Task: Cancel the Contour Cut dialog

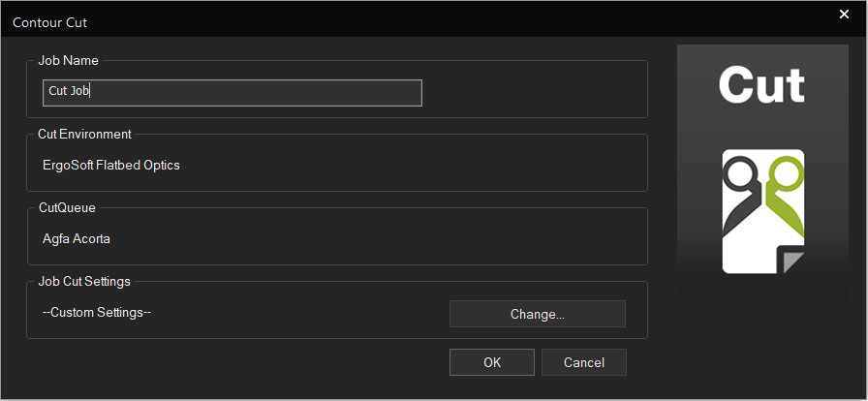Action: [584, 362]
